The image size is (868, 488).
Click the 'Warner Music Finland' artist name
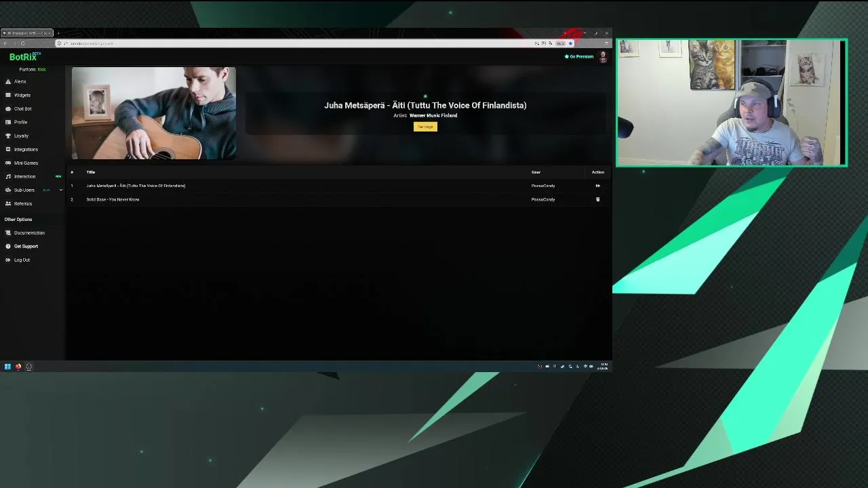point(433,116)
